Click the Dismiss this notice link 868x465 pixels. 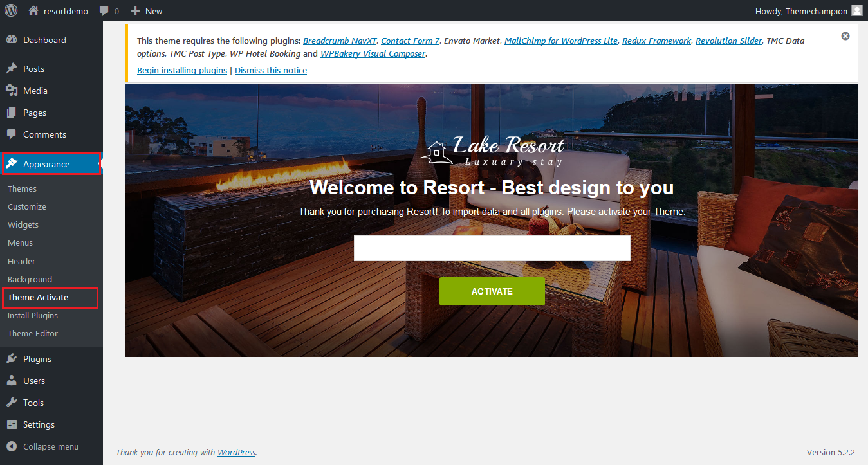[271, 70]
